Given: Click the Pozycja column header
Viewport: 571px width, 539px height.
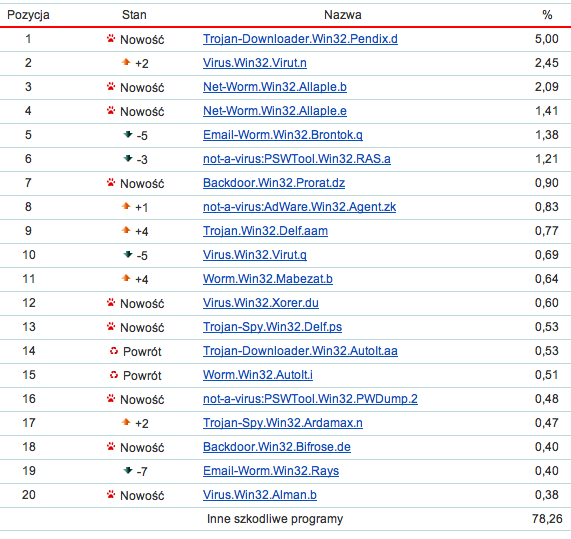Looking at the screenshot, I should (x=28, y=15).
